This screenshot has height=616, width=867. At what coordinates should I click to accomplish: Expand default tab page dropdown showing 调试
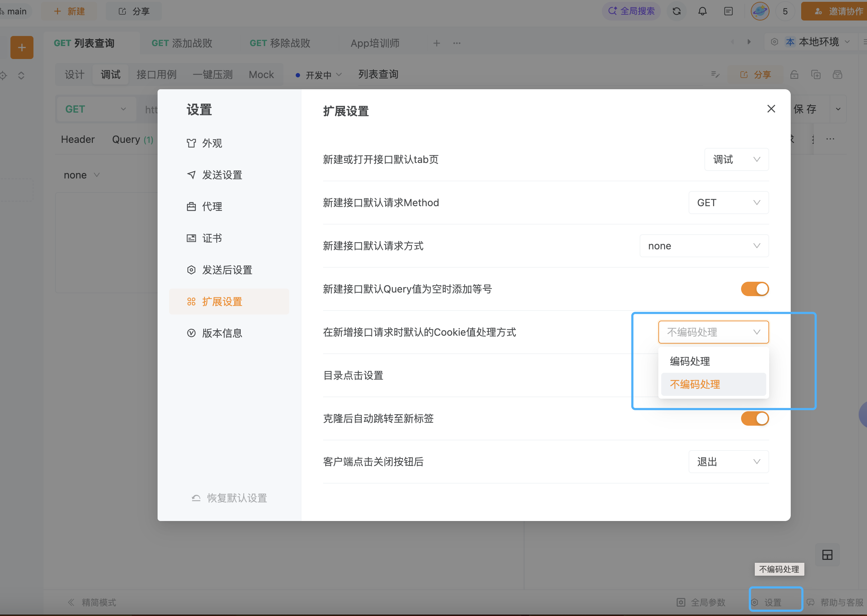click(736, 159)
